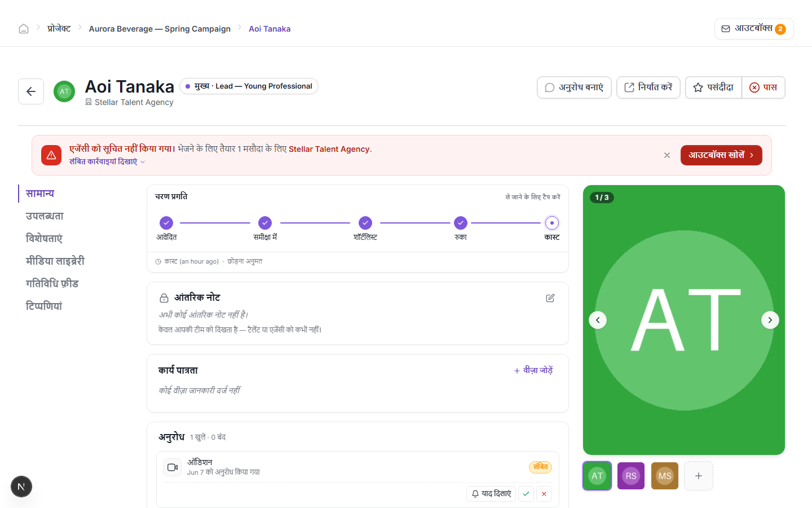The image size is (812, 508).
Task: Click the Stellar Talent Agency agency label
Action: coord(129,102)
